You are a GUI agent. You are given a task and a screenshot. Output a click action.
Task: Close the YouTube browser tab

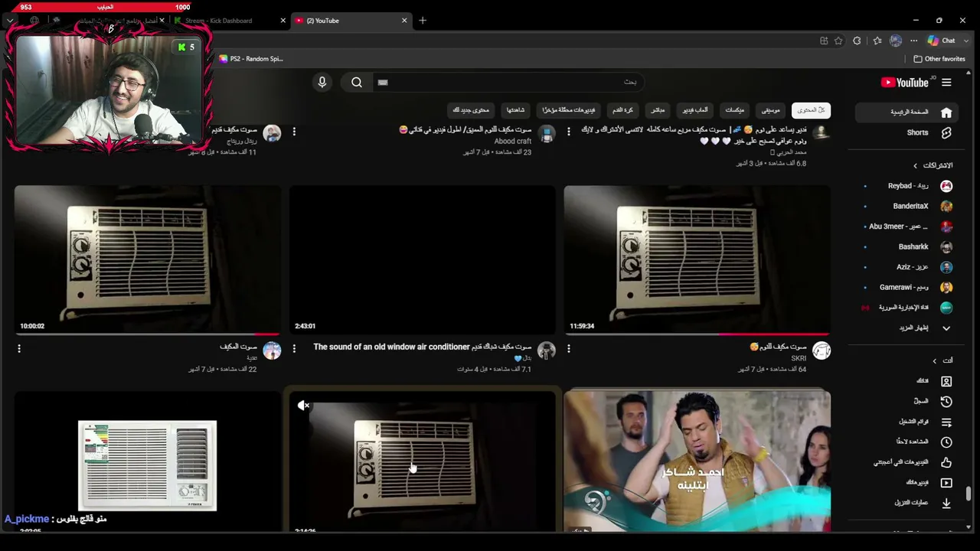404,21
